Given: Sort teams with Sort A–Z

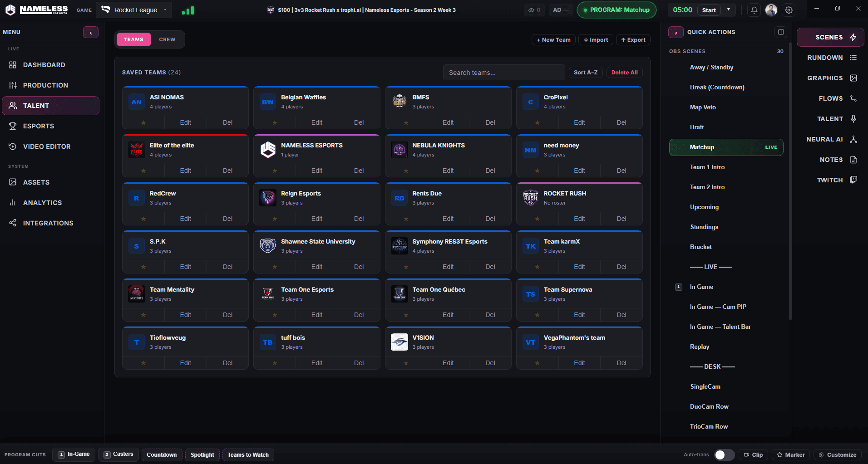Looking at the screenshot, I should coord(586,73).
